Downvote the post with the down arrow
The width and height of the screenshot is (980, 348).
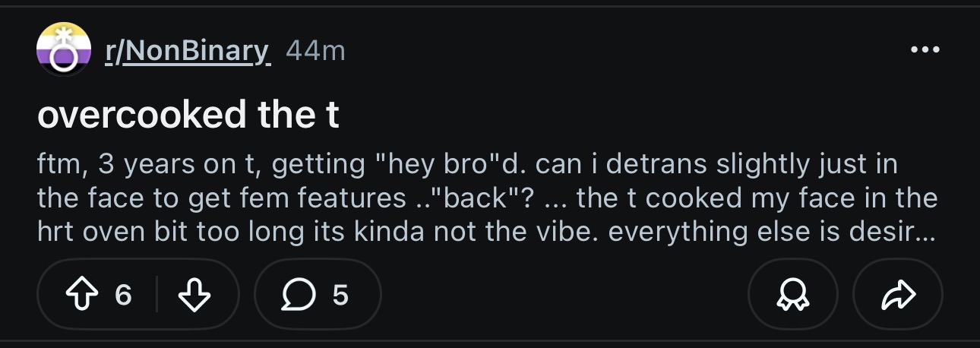click(x=192, y=295)
